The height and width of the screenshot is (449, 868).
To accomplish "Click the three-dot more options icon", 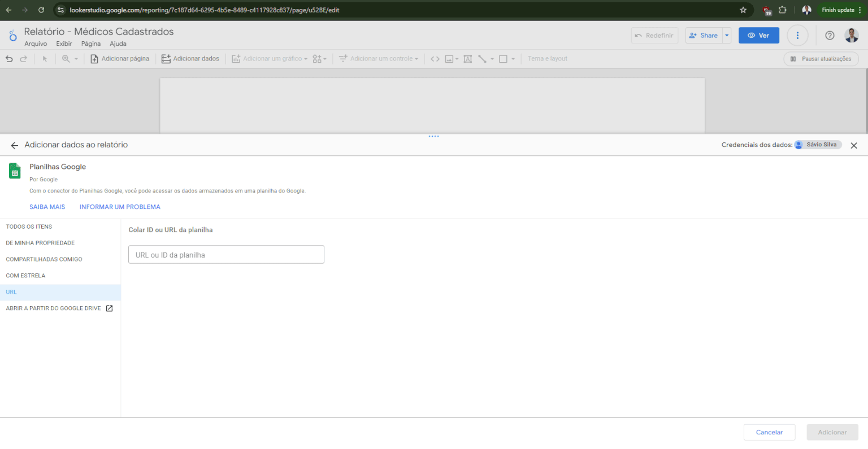I will [x=797, y=35].
